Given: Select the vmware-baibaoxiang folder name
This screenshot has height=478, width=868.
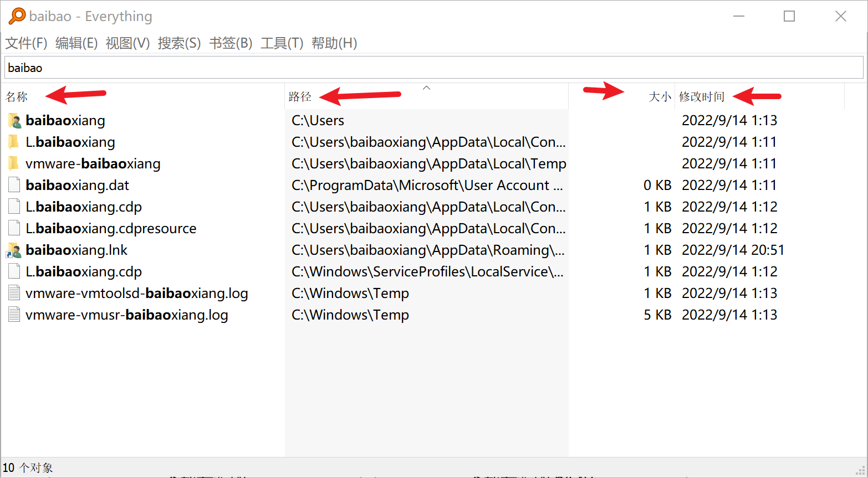Looking at the screenshot, I should pos(93,164).
